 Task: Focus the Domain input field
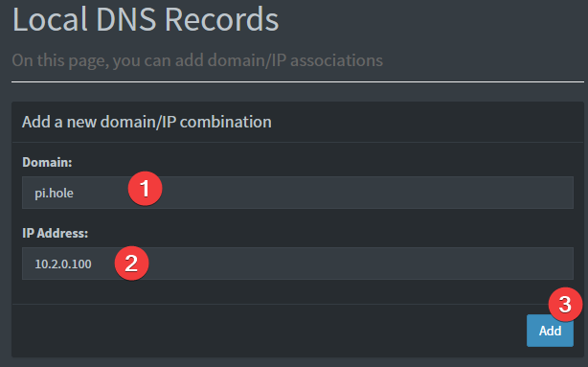(x=298, y=193)
